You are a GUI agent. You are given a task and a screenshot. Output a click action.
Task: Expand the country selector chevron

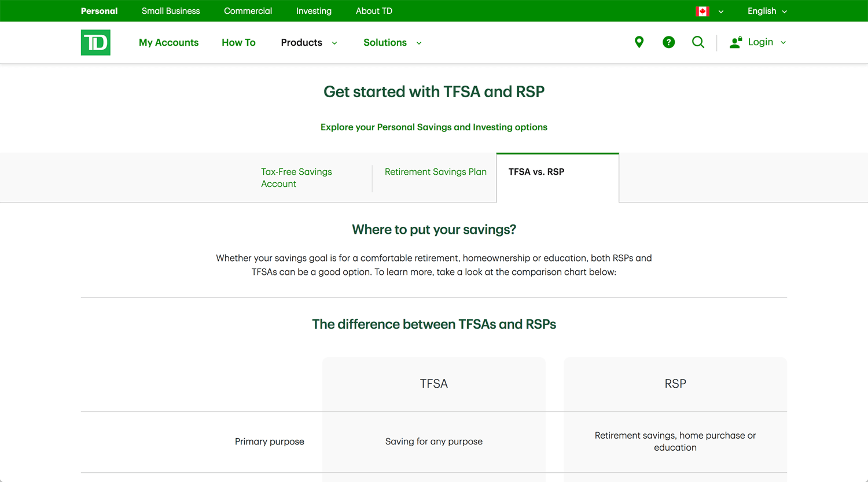(x=721, y=12)
